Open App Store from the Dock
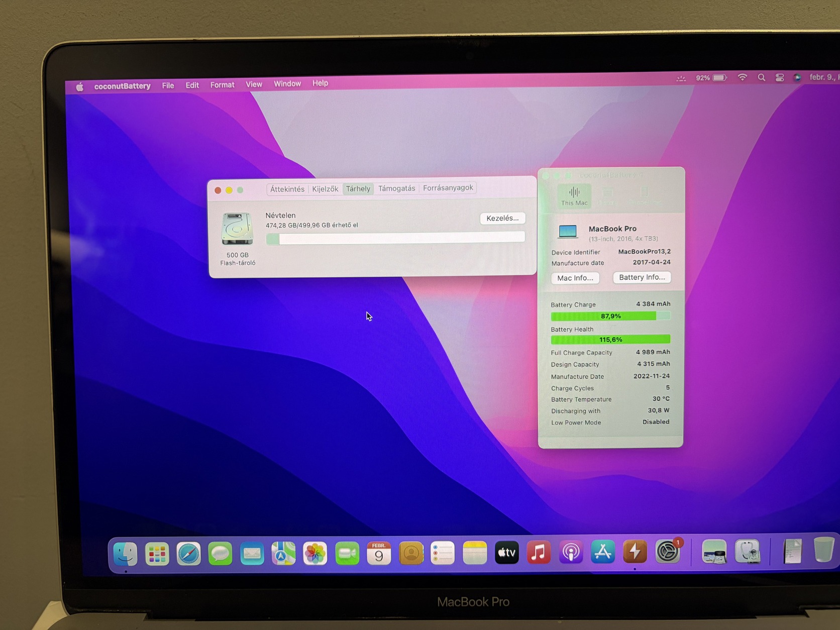 pyautogui.click(x=603, y=552)
